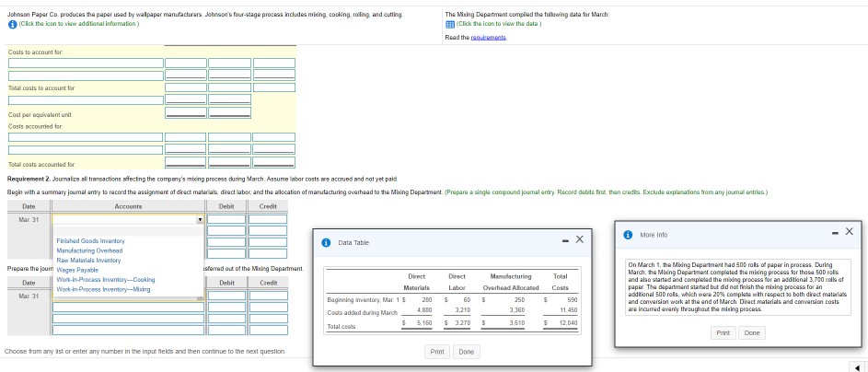Click first label field under Costs accounted for
The width and height of the screenshot is (868, 372).
(x=86, y=136)
